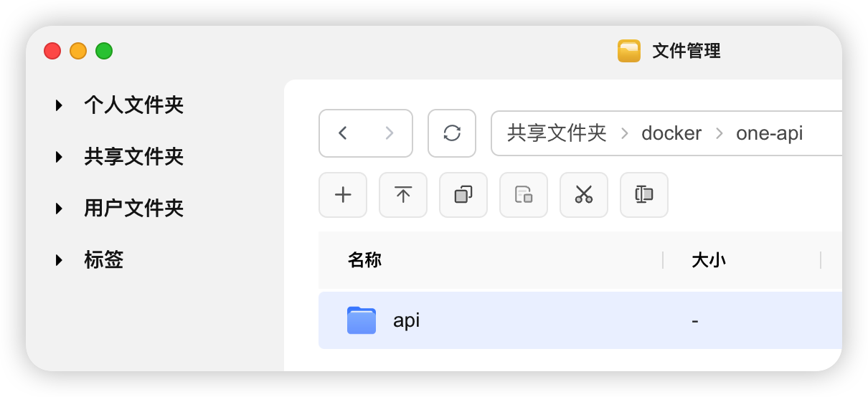
Task: Refresh the current folder listing
Action: (x=452, y=133)
